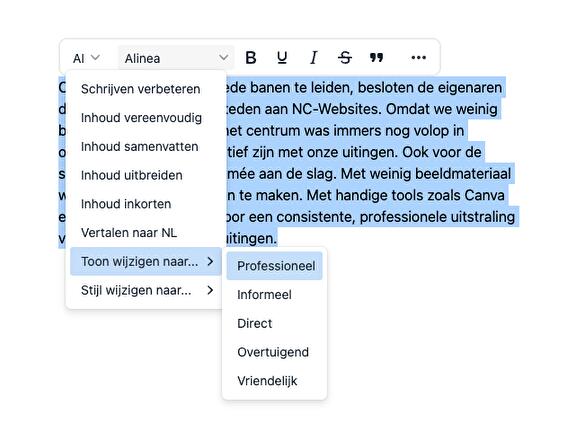Toggle underline formatting
The width and height of the screenshot is (576, 432).
[x=282, y=58]
